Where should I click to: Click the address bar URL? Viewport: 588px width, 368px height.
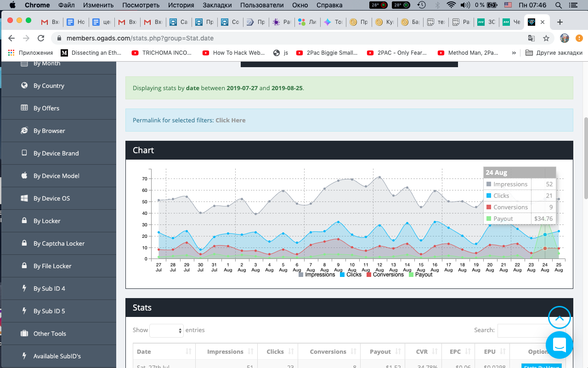click(x=140, y=38)
